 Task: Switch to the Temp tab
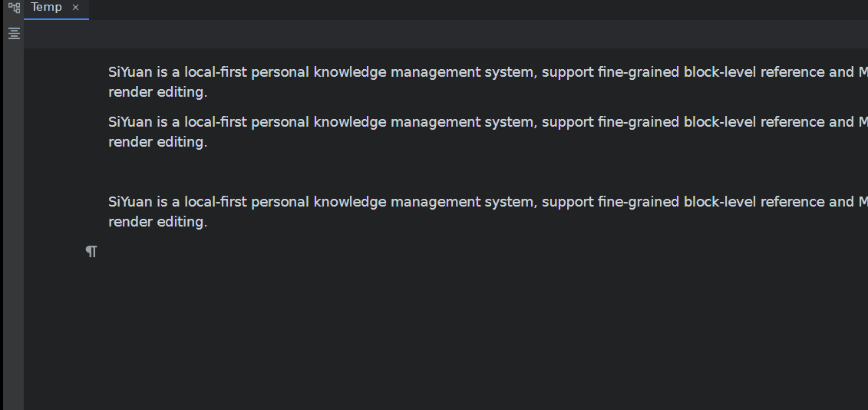coord(46,8)
